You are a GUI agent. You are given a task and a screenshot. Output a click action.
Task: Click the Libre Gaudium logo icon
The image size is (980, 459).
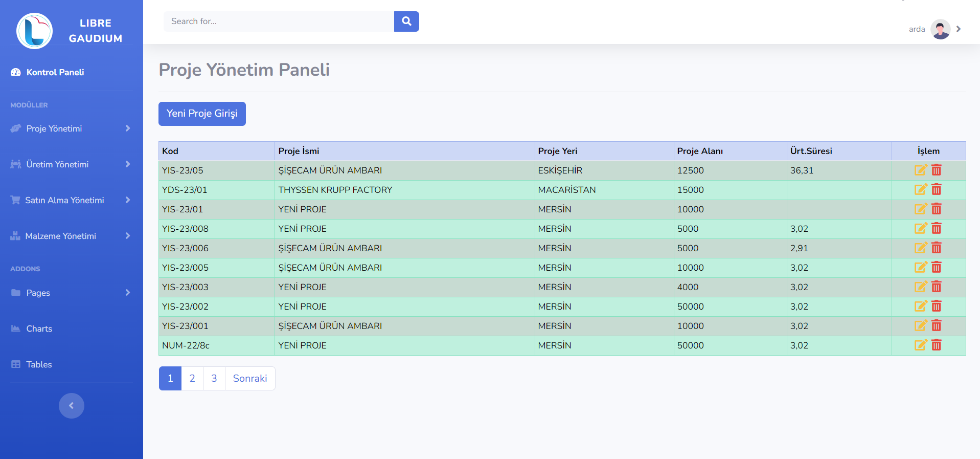point(34,31)
